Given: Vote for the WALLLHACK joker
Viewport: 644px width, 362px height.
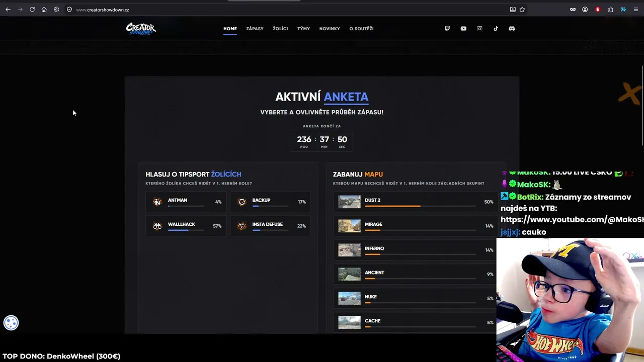Looking at the screenshot, I should pyautogui.click(x=186, y=226).
